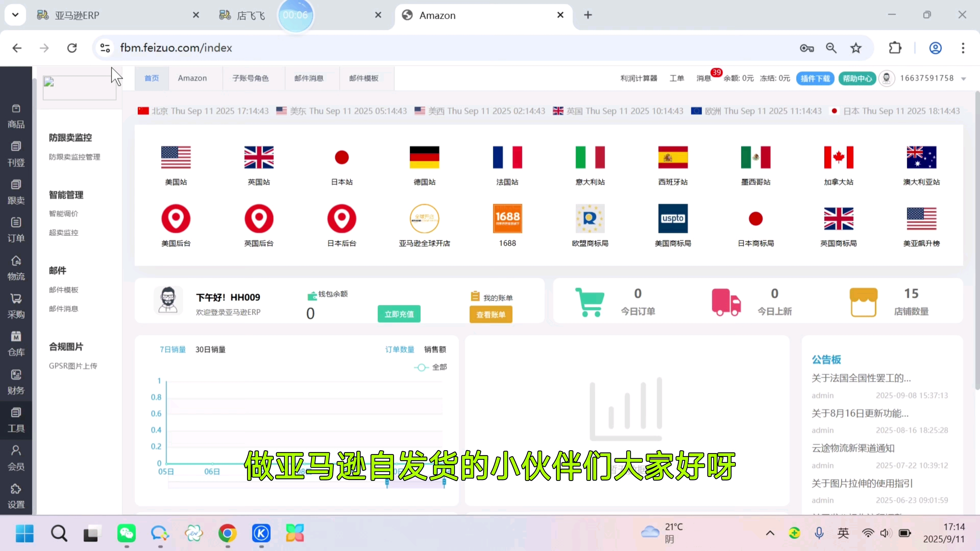980x551 pixels.
Task: Open WeChat from the taskbar
Action: 126,533
